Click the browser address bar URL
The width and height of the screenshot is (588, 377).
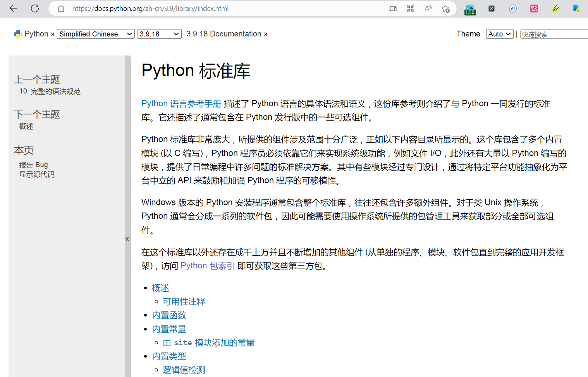tap(150, 9)
